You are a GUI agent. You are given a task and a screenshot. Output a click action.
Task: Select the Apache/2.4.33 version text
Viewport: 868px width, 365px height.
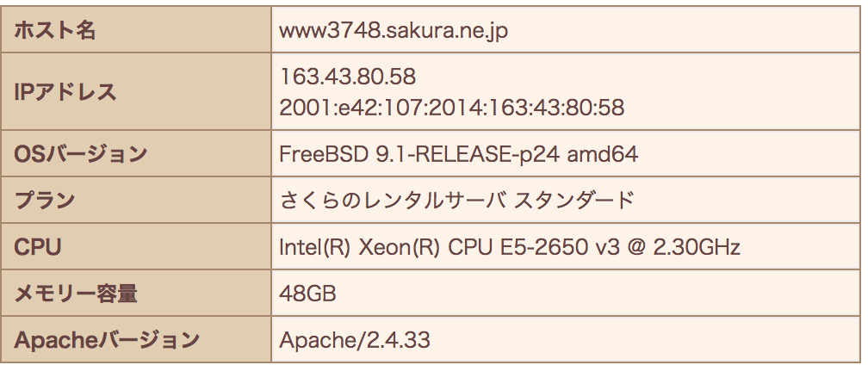tap(354, 340)
